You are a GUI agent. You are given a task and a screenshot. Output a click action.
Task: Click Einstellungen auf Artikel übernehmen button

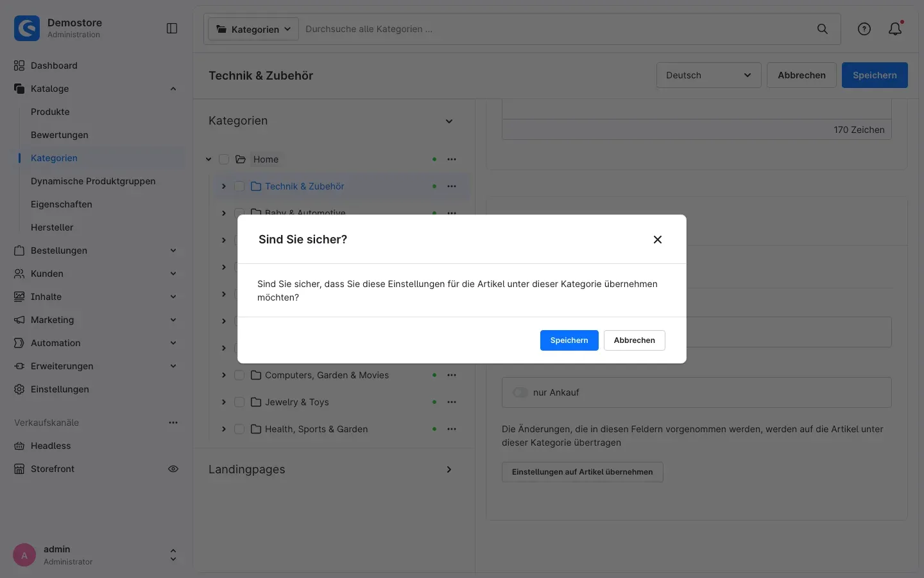tap(583, 472)
